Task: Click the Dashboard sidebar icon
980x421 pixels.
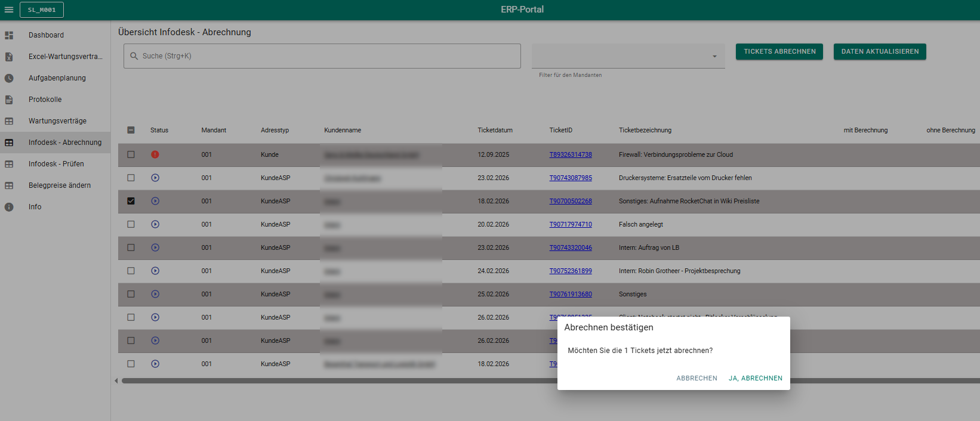Action: [9, 35]
